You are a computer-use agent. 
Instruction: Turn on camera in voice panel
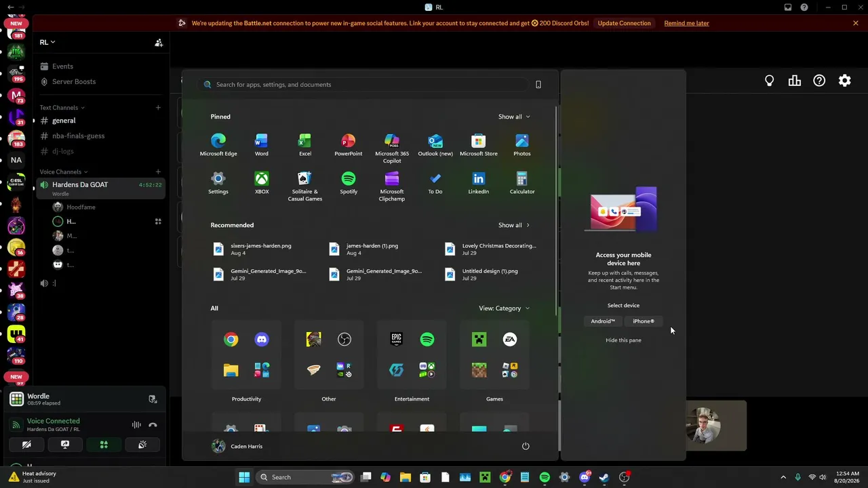[26, 445]
